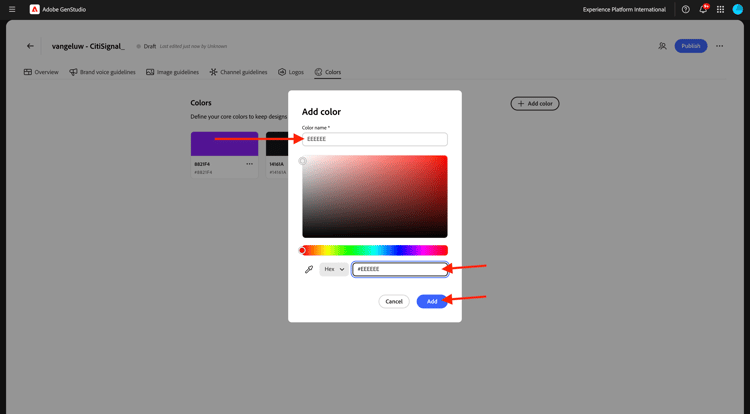Image resolution: width=750 pixels, height=414 pixels.
Task: Open the apps grid switcher
Action: click(720, 9)
